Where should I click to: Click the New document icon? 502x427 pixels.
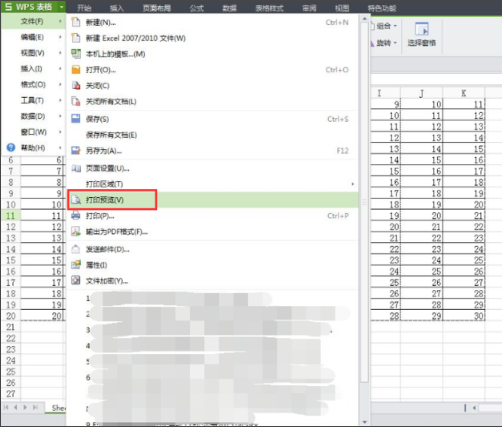[76, 22]
